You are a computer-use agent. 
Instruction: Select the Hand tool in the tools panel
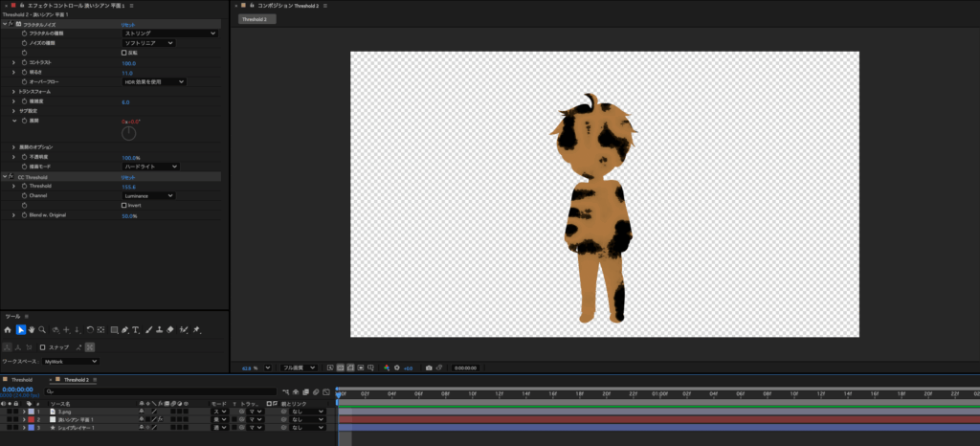point(32,329)
